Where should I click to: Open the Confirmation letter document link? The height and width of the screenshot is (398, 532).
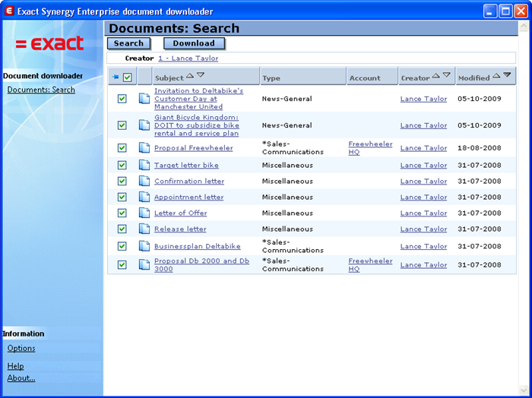click(189, 181)
